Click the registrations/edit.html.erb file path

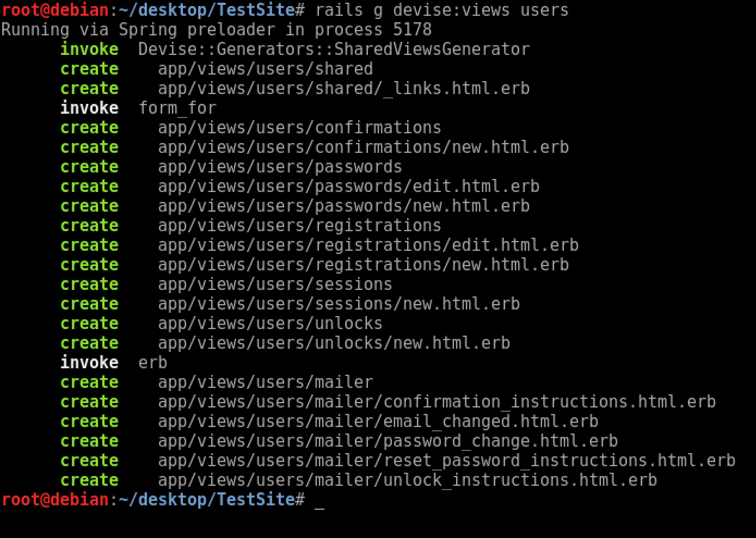point(368,245)
